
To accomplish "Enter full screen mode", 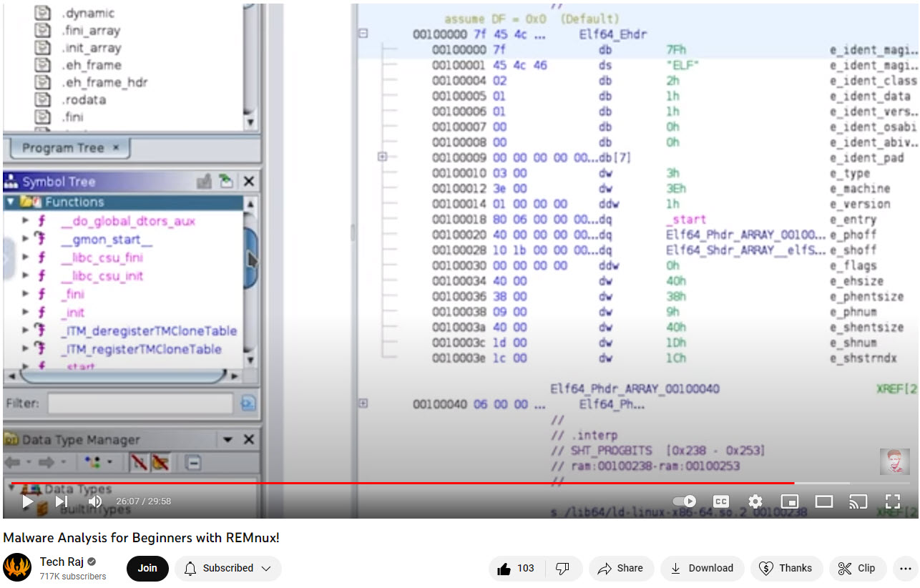I will pos(892,501).
